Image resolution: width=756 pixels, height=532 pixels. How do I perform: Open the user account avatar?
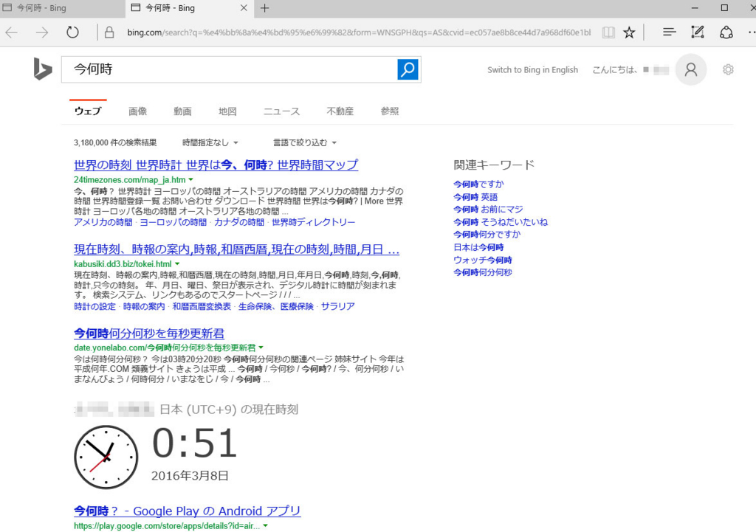point(690,69)
